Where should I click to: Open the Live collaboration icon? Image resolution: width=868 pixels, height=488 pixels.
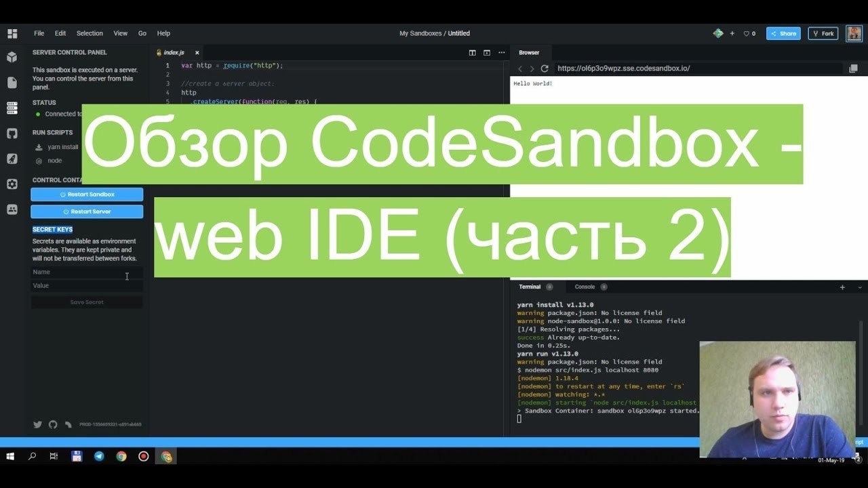(x=12, y=209)
